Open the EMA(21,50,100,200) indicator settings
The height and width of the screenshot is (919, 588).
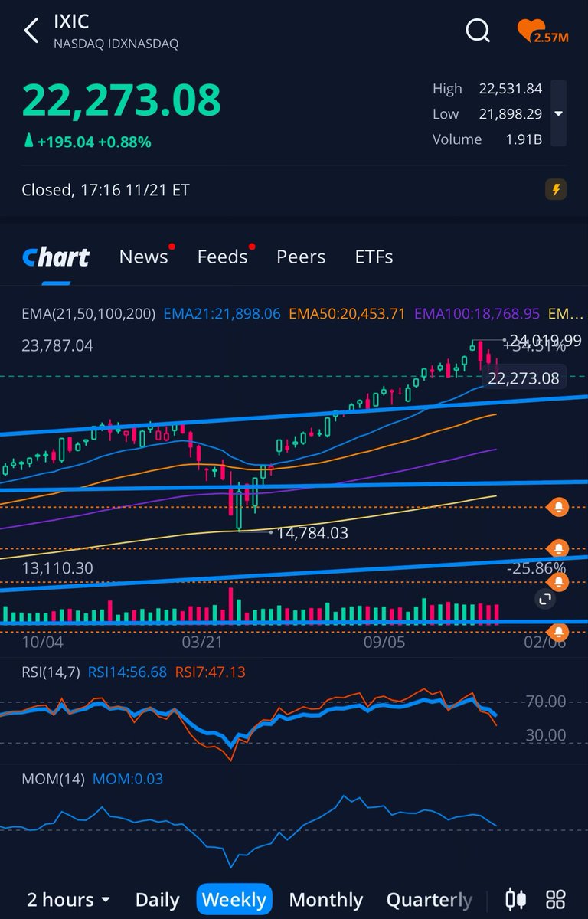point(88,314)
